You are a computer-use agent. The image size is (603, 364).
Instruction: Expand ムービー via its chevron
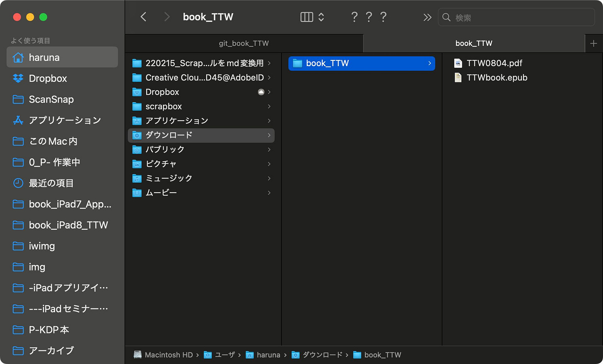coord(269,193)
